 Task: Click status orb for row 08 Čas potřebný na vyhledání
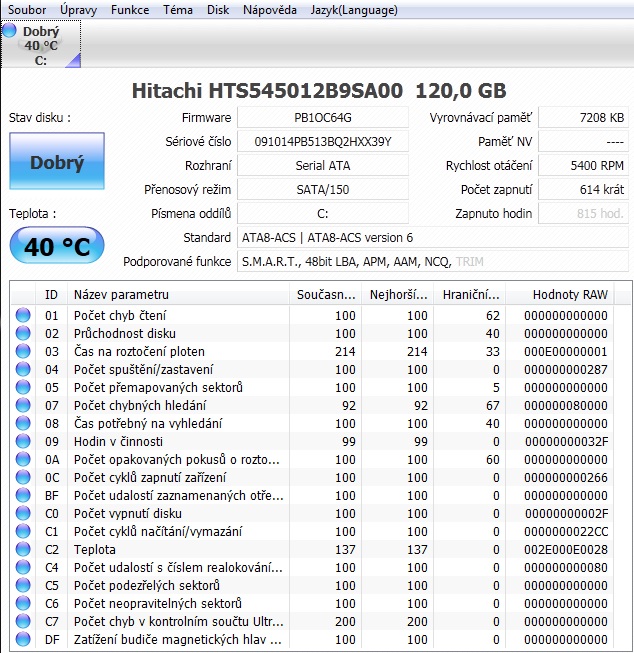click(23, 423)
